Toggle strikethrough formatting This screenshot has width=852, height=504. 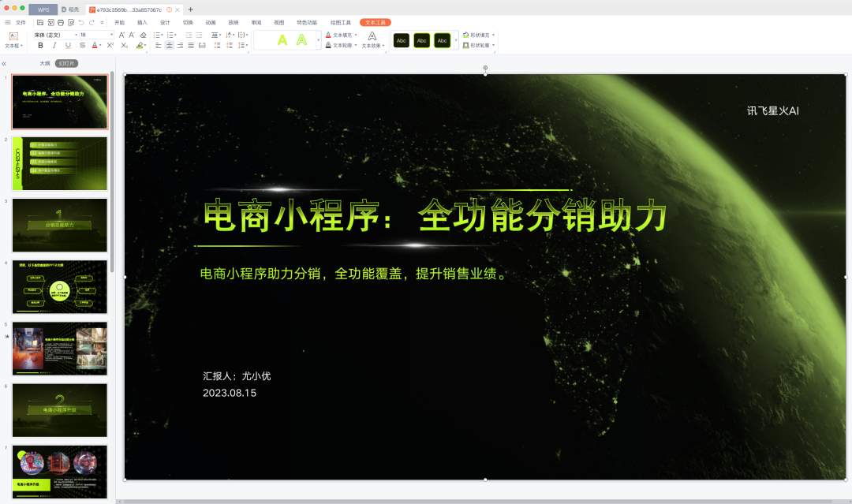[x=82, y=45]
